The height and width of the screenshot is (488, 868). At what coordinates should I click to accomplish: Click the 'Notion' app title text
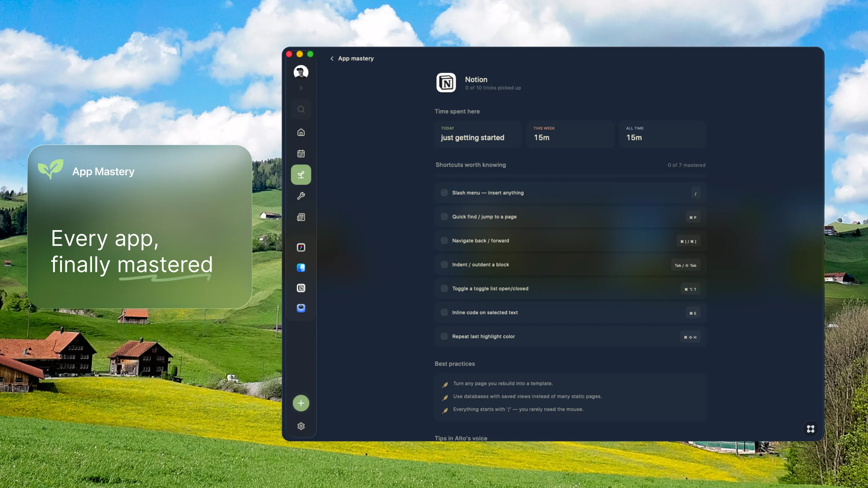pos(476,80)
